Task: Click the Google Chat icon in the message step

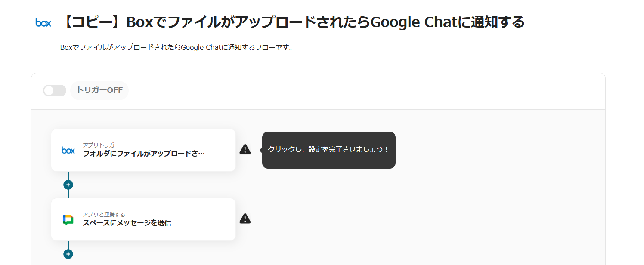Action: 68,219
